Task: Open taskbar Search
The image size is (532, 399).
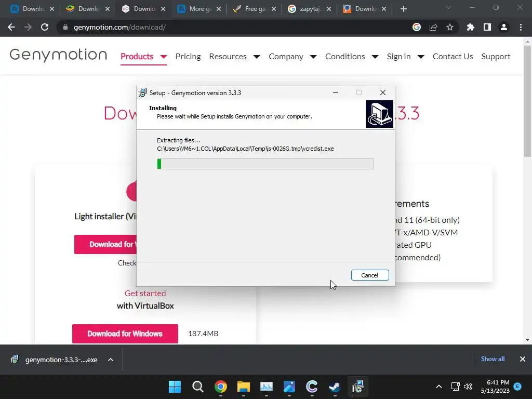Action: [198, 387]
